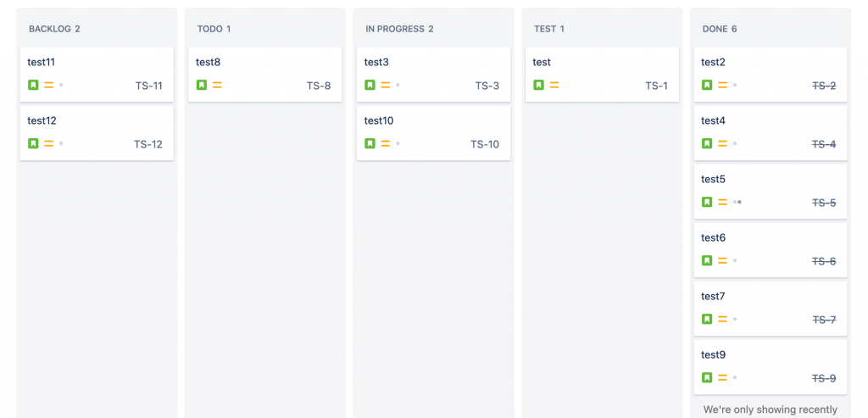Open the test12 card by its title
The image size is (868, 418).
(x=42, y=120)
